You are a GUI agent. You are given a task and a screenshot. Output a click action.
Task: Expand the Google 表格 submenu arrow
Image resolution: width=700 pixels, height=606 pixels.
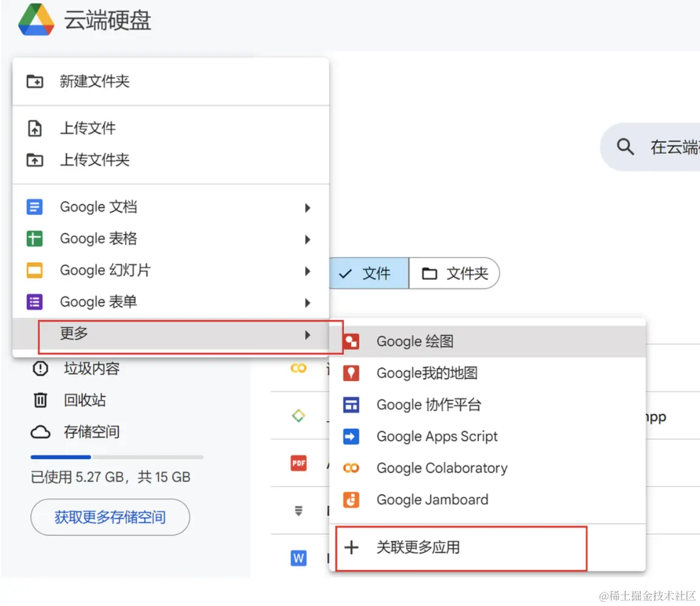pos(307,239)
